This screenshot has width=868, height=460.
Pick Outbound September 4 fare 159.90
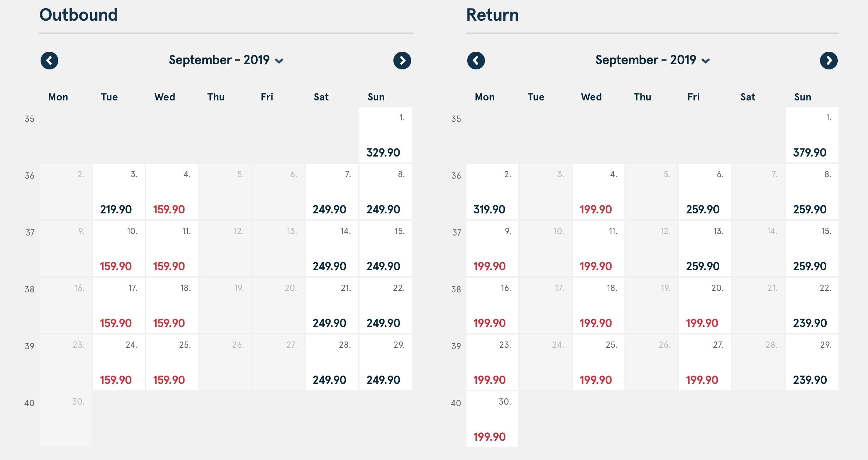(x=172, y=192)
